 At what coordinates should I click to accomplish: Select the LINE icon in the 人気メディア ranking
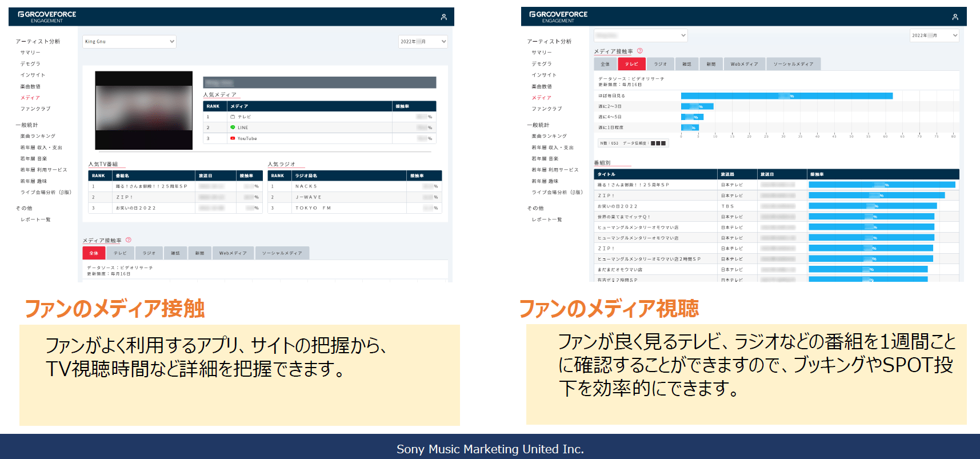[x=233, y=127]
